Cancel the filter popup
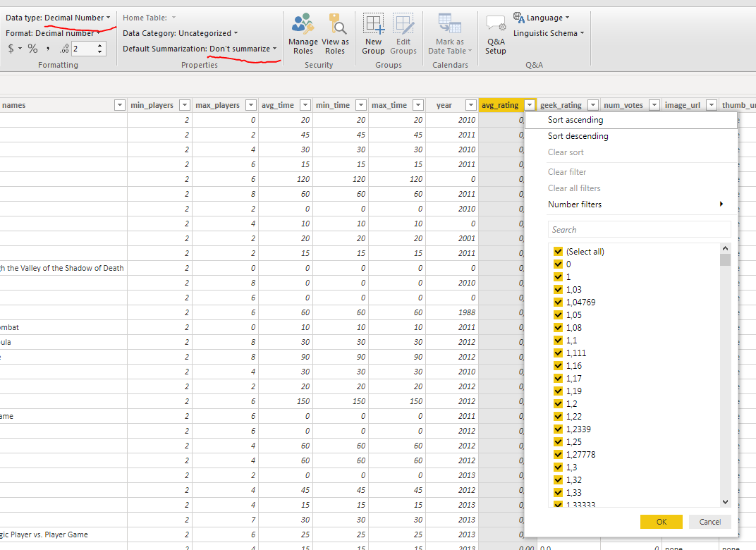The width and height of the screenshot is (756, 550). [x=709, y=522]
